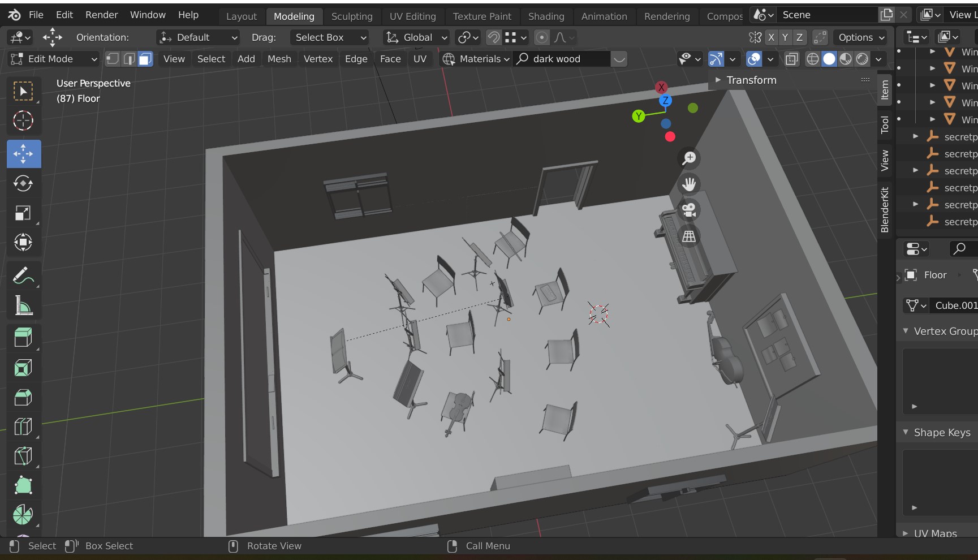Image resolution: width=978 pixels, height=560 pixels.
Task: Choose the Scale tool
Action: coord(23,213)
